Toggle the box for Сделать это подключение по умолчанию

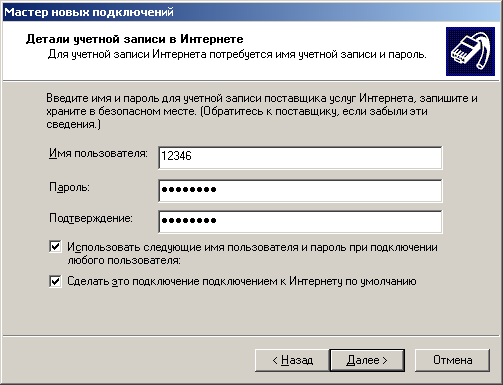pos(55,281)
